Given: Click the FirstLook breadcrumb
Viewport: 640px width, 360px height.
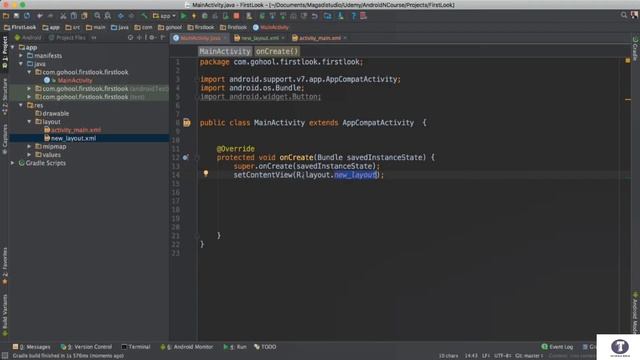Looking at the screenshot, I should coord(20,27).
